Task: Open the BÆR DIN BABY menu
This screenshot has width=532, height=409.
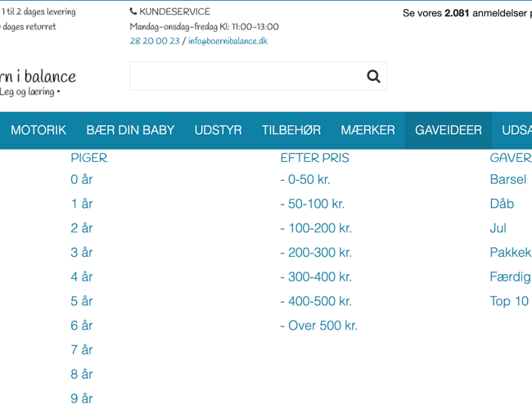Action: click(130, 130)
